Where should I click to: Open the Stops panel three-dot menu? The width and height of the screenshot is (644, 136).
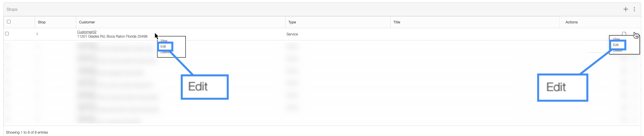[x=634, y=9]
